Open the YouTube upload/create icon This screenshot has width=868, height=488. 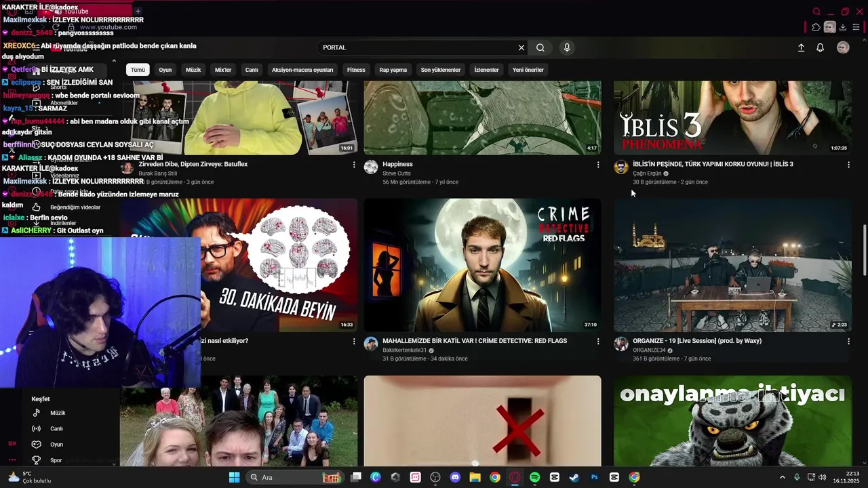click(x=801, y=47)
